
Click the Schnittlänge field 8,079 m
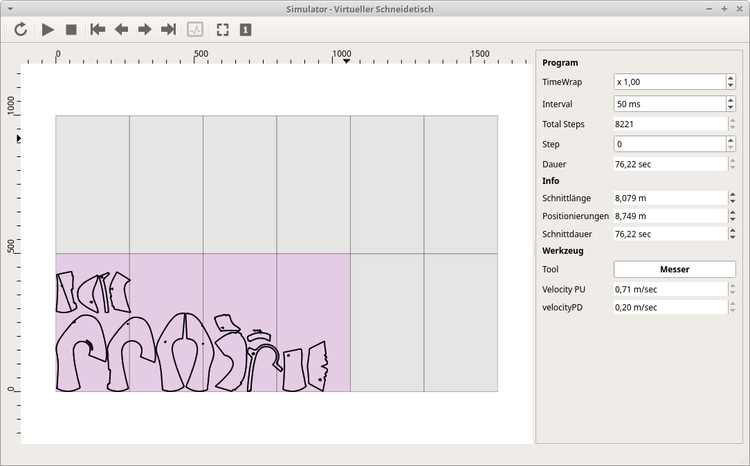coord(670,198)
